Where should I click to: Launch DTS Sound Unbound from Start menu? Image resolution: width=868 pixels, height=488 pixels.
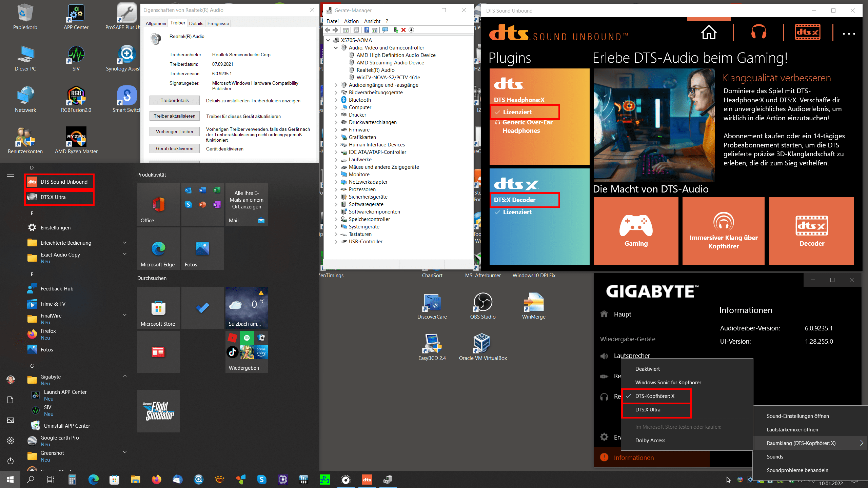pyautogui.click(x=59, y=182)
